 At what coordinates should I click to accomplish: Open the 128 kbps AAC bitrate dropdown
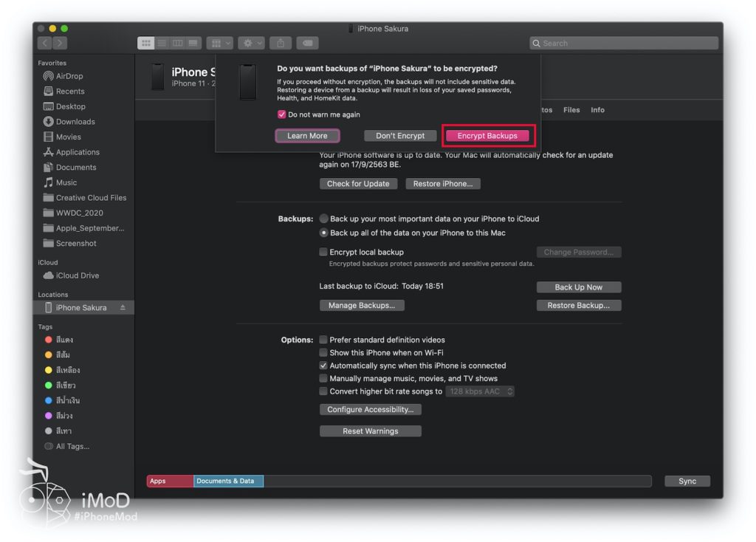click(480, 391)
